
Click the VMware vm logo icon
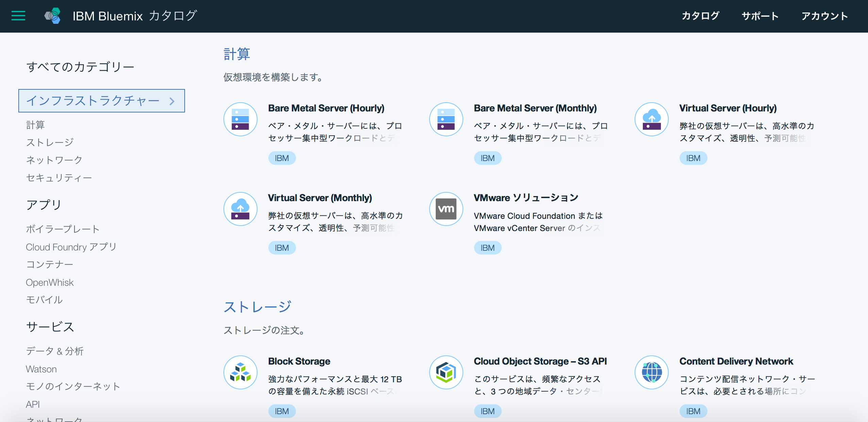[446, 209]
